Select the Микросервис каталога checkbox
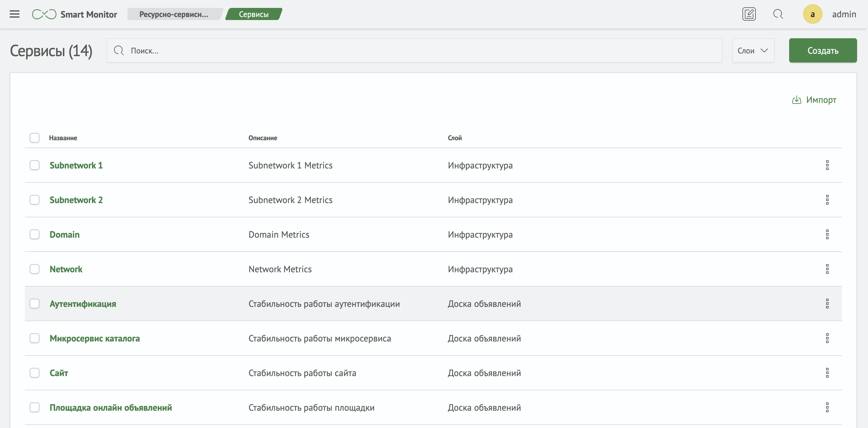 tap(34, 338)
